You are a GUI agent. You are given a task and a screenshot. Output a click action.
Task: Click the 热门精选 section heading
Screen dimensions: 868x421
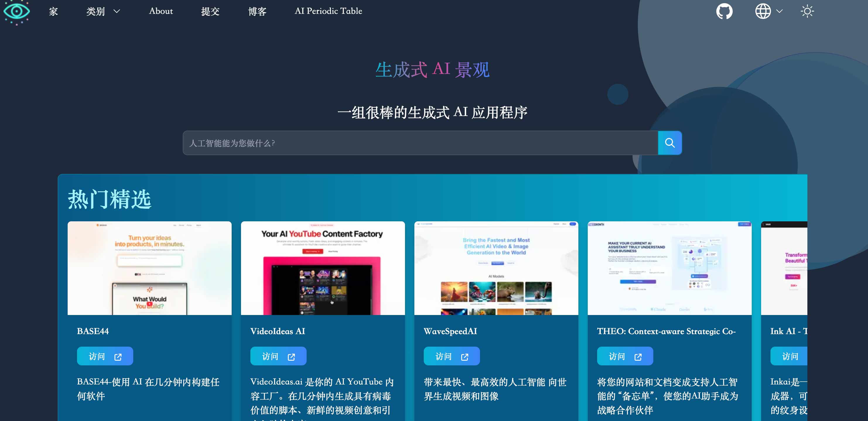point(110,199)
